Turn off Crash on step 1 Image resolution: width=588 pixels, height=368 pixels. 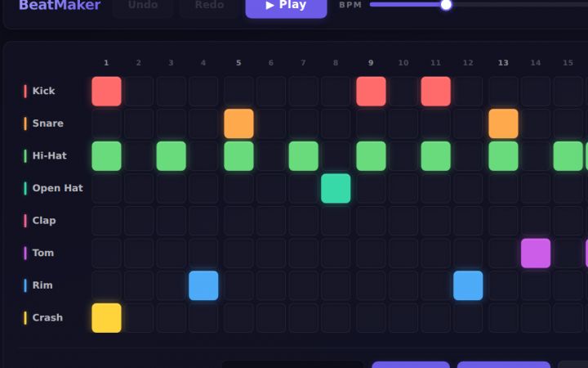point(106,317)
